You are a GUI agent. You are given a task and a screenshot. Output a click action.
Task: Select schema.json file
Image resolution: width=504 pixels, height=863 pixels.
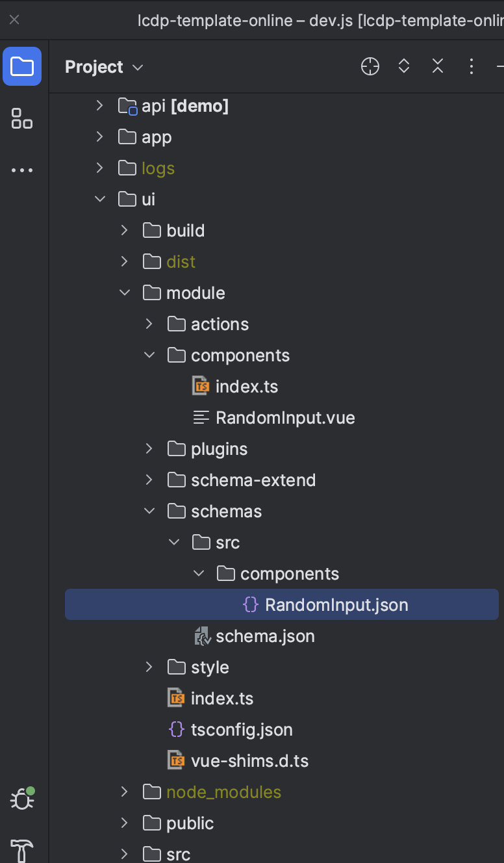tap(264, 636)
